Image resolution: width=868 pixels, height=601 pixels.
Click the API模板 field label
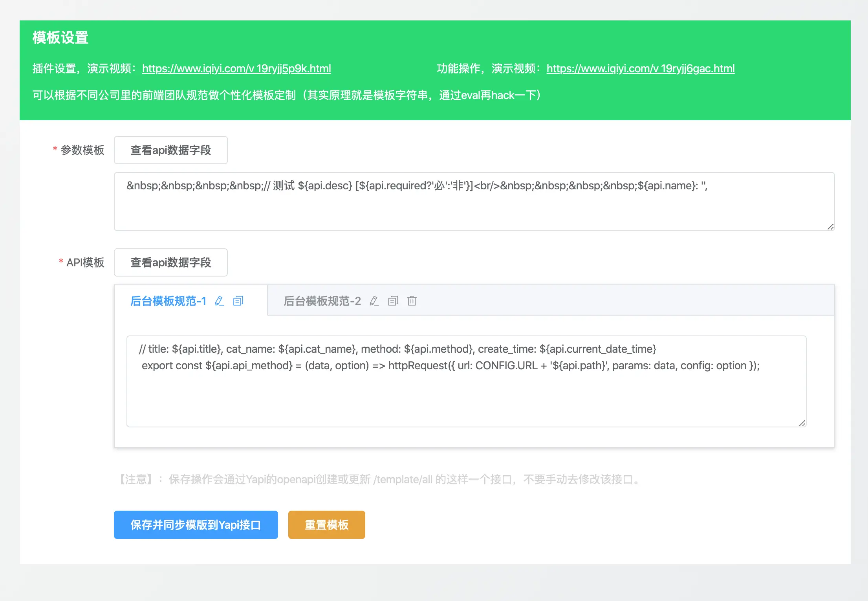85,262
